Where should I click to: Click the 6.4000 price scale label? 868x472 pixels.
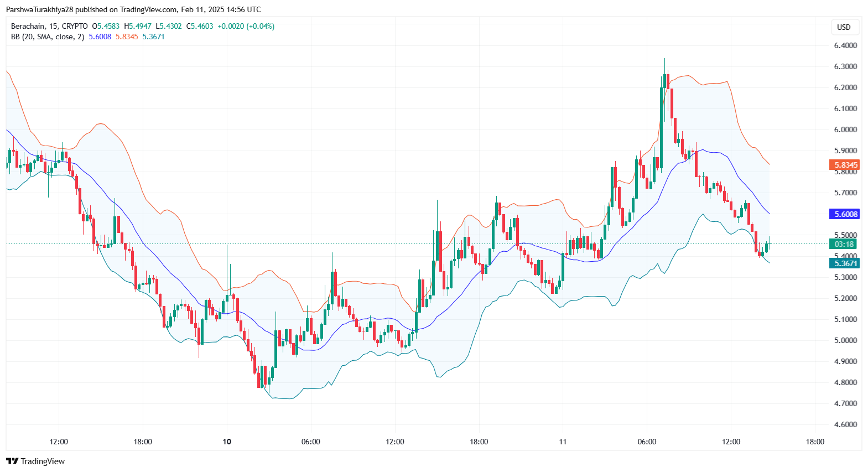845,45
